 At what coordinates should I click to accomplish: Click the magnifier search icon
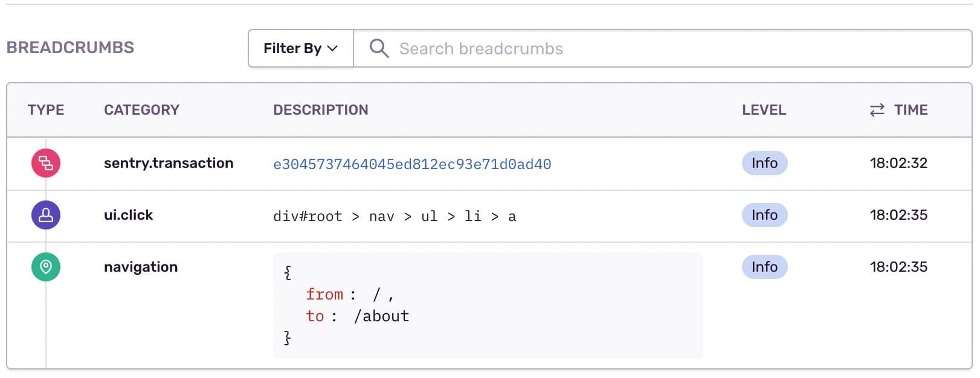pos(379,48)
